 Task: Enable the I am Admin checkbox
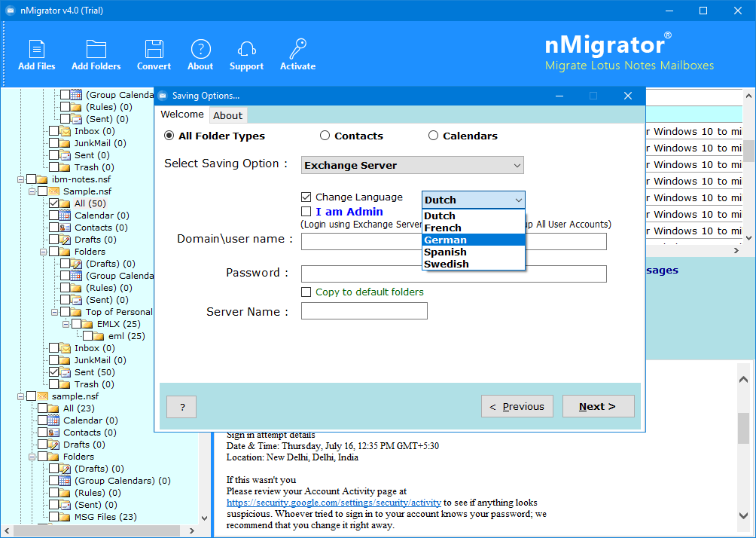pyautogui.click(x=306, y=211)
